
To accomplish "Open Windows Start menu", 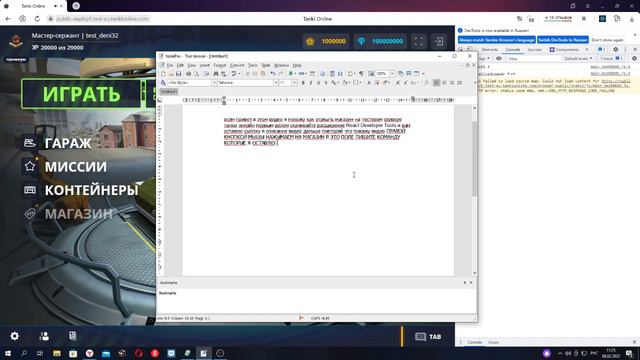I will click(8, 353).
